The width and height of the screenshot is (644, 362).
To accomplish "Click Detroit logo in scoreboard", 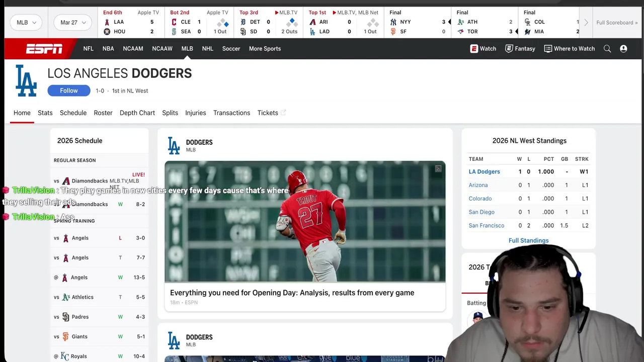I will [243, 22].
